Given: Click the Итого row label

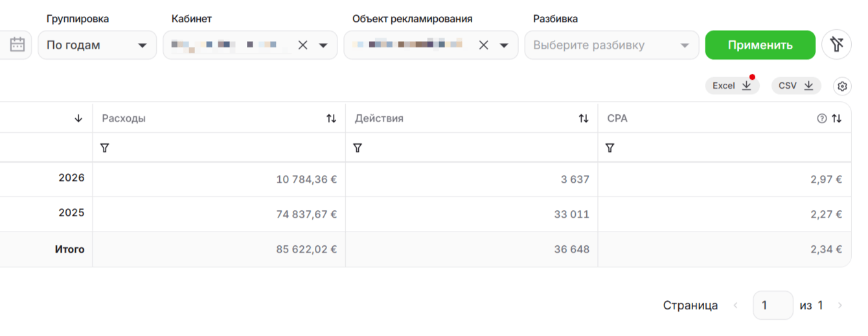Looking at the screenshot, I should point(69,249).
